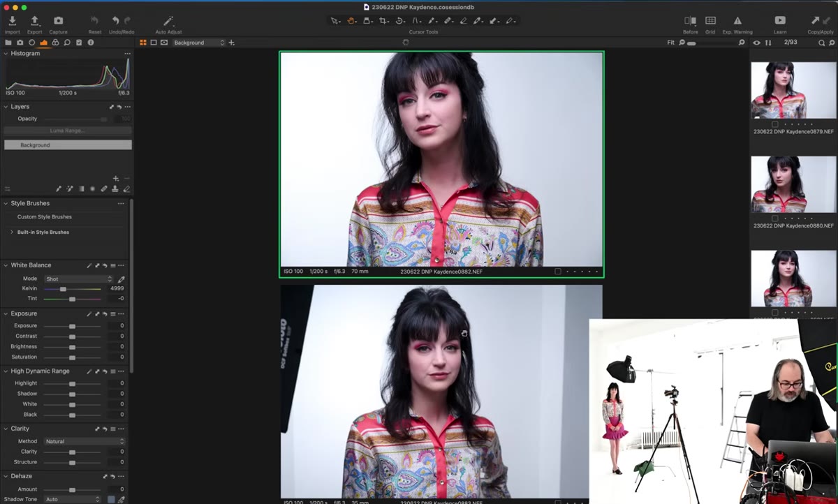Click Custom Style Brushes entry
The width and height of the screenshot is (838, 504).
tap(45, 217)
